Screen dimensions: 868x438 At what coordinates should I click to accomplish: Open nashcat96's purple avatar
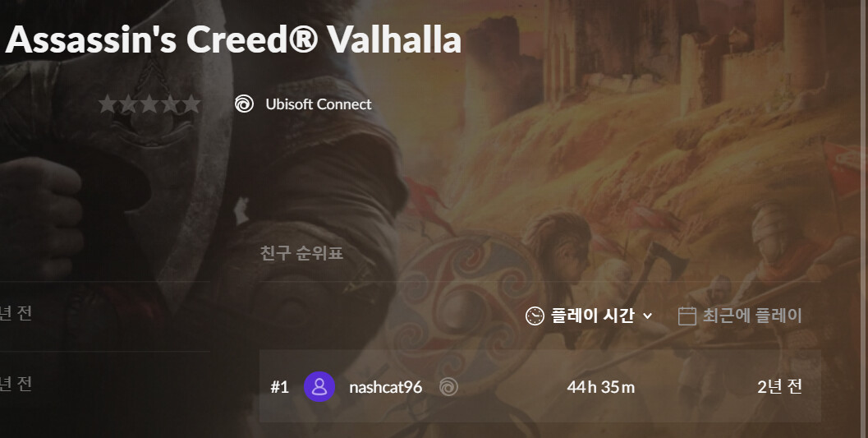pyautogui.click(x=319, y=386)
